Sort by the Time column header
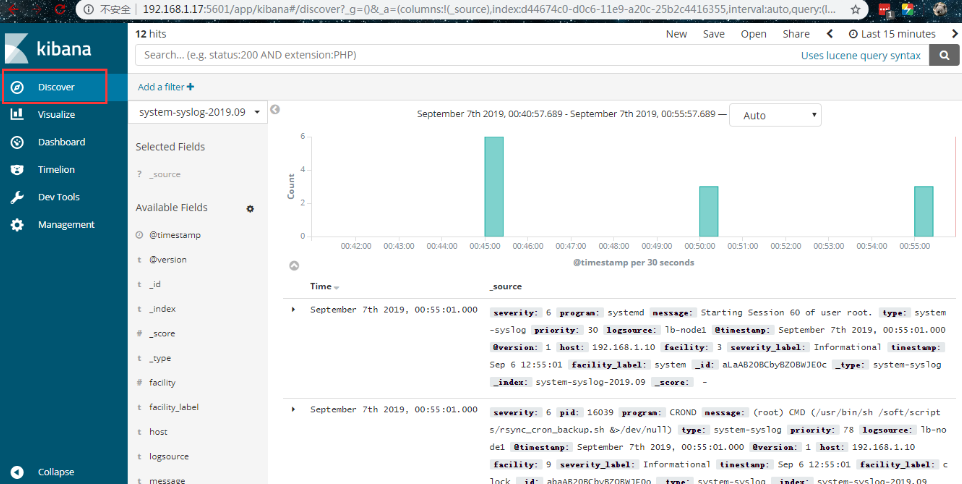This screenshot has height=484, width=962. tap(325, 286)
